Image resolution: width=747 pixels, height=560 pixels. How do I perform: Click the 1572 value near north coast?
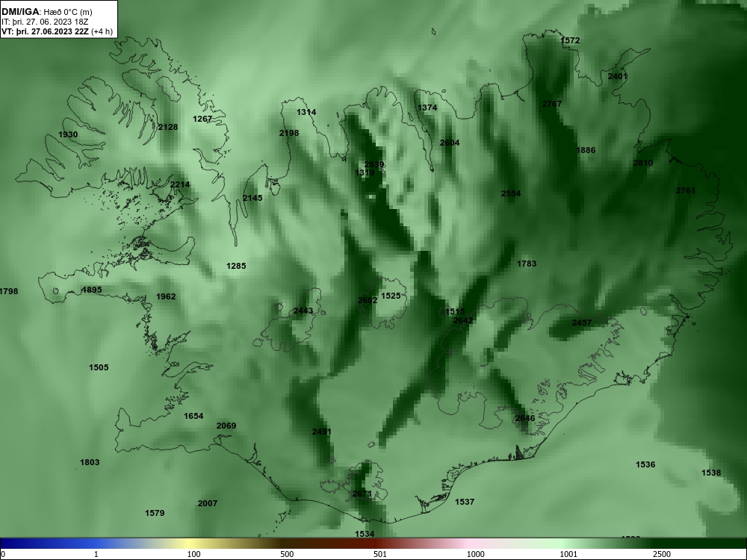[x=570, y=40]
